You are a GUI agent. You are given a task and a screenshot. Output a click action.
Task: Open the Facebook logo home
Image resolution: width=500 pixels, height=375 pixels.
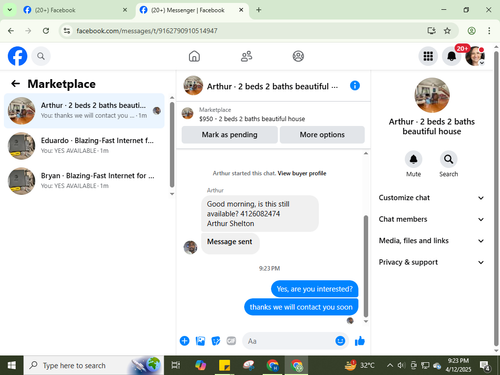(17, 56)
